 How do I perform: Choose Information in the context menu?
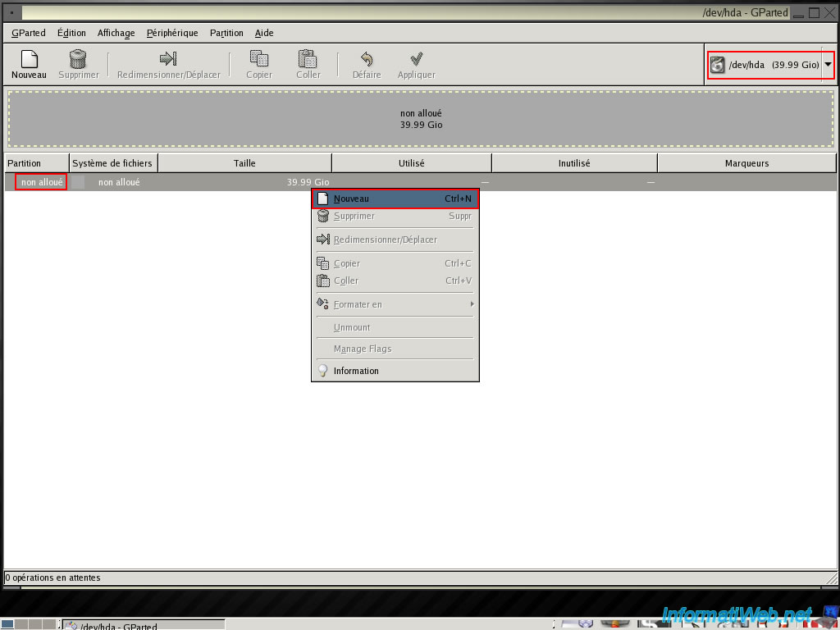[x=395, y=371]
